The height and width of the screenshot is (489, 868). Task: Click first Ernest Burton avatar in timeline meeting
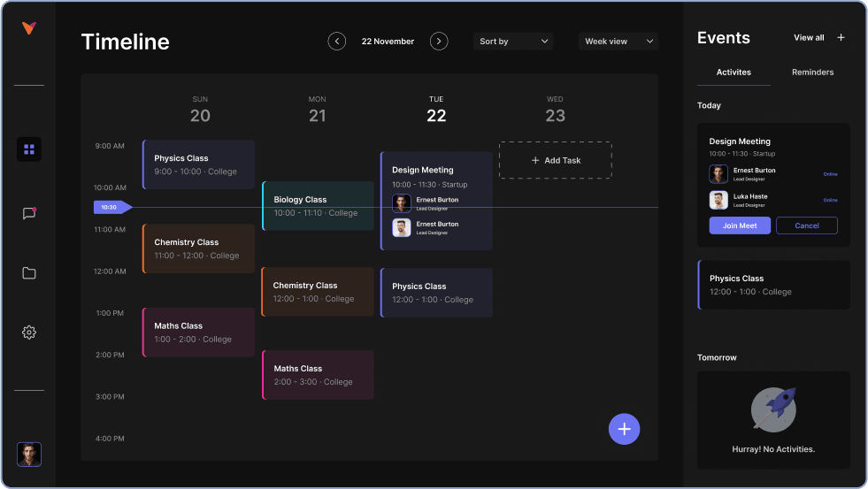[402, 203]
